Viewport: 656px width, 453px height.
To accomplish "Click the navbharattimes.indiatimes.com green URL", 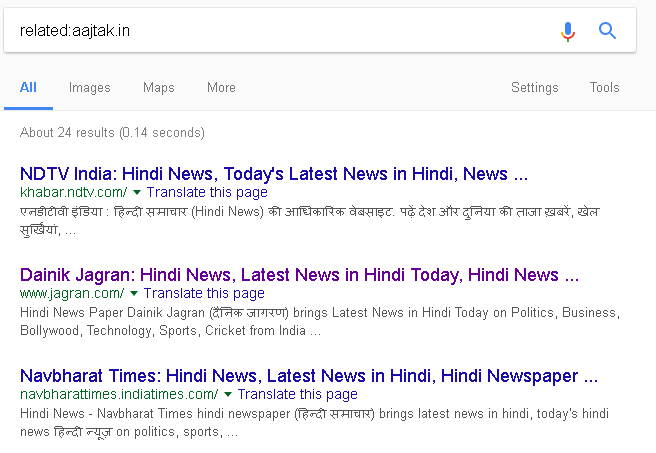I will tap(118, 395).
